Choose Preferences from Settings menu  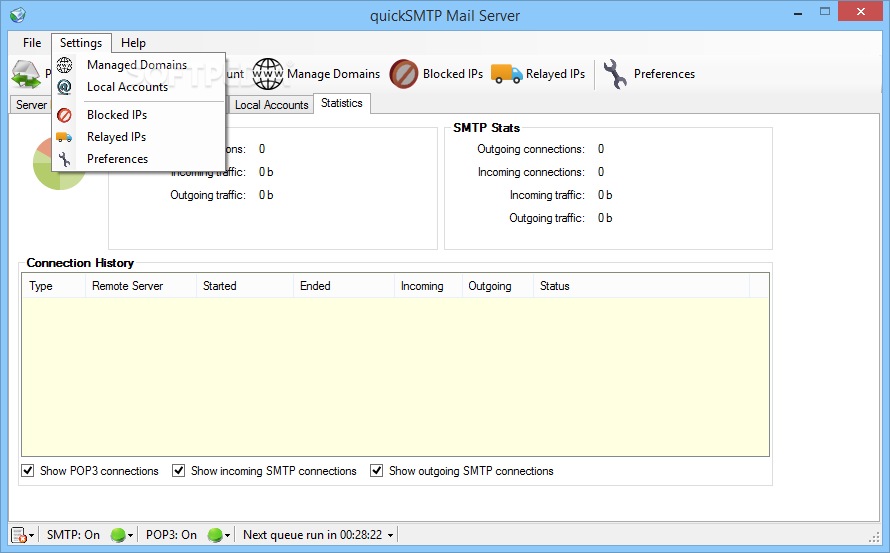(138, 159)
